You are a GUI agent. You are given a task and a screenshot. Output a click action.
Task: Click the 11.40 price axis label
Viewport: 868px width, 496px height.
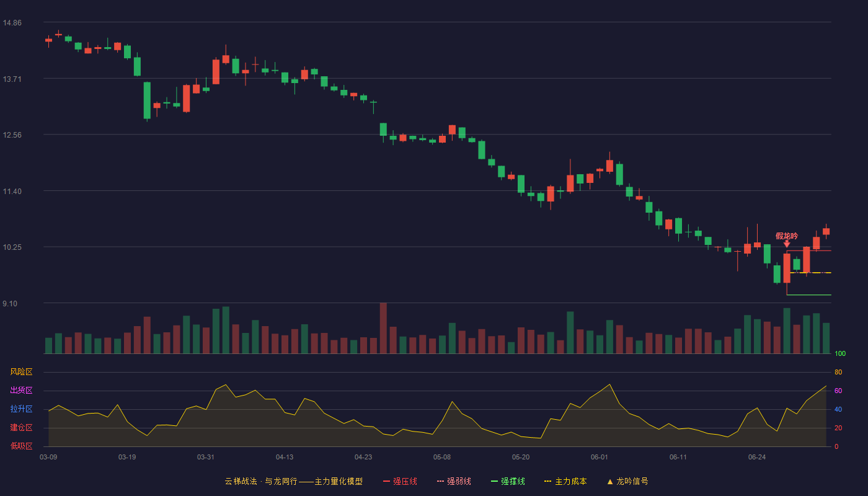click(12, 192)
